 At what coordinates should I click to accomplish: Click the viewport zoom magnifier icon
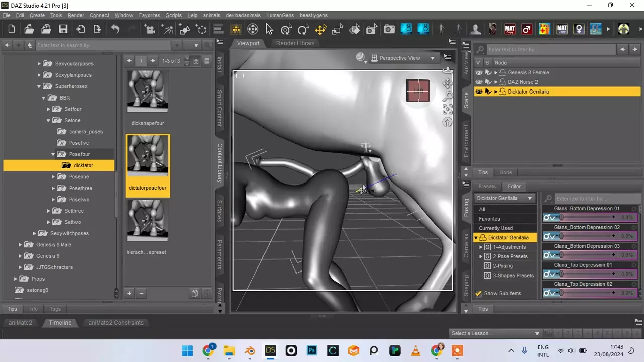coord(447,96)
